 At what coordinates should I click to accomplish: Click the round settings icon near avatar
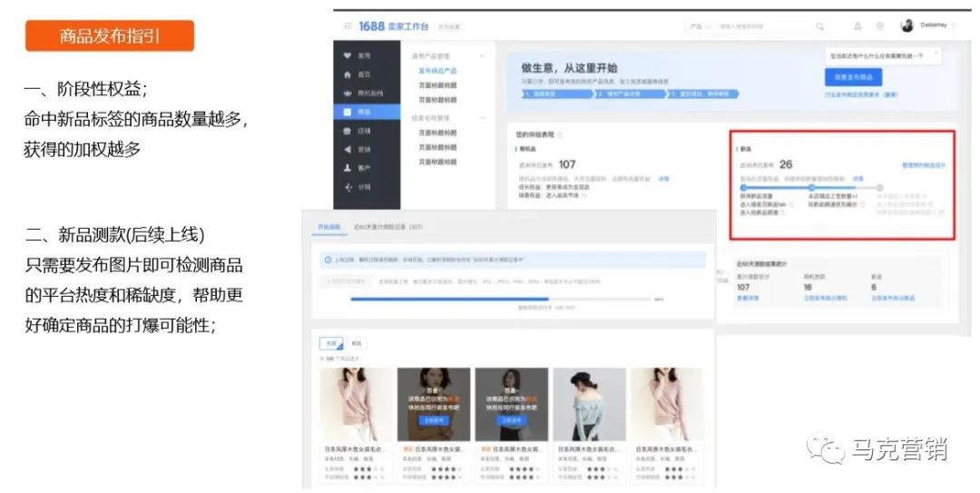pyautogui.click(x=879, y=26)
